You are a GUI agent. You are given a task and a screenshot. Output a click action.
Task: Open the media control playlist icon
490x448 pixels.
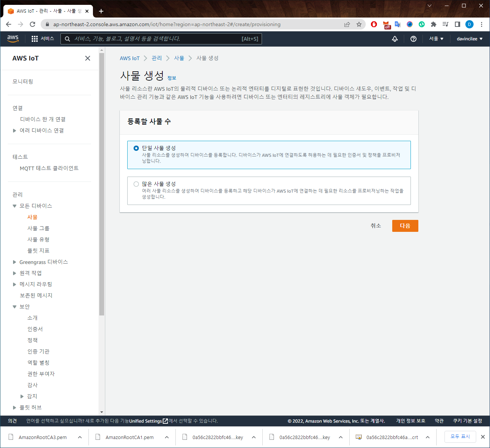[445, 24]
